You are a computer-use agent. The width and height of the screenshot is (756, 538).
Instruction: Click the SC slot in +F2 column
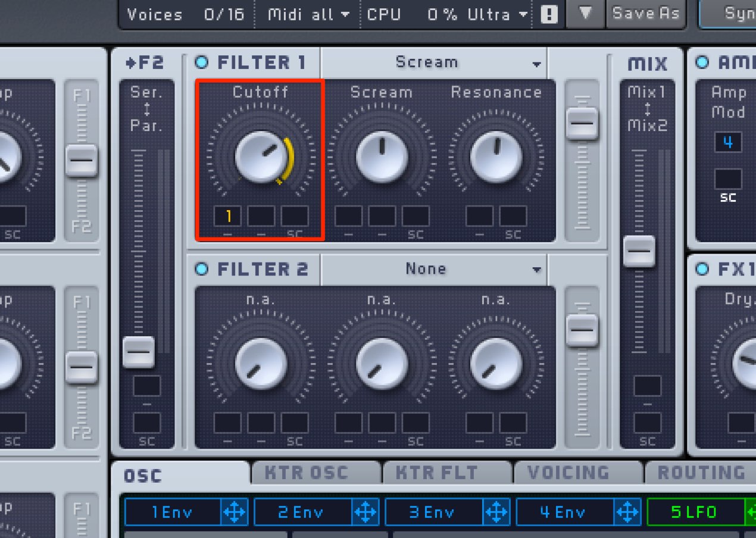coord(146,423)
